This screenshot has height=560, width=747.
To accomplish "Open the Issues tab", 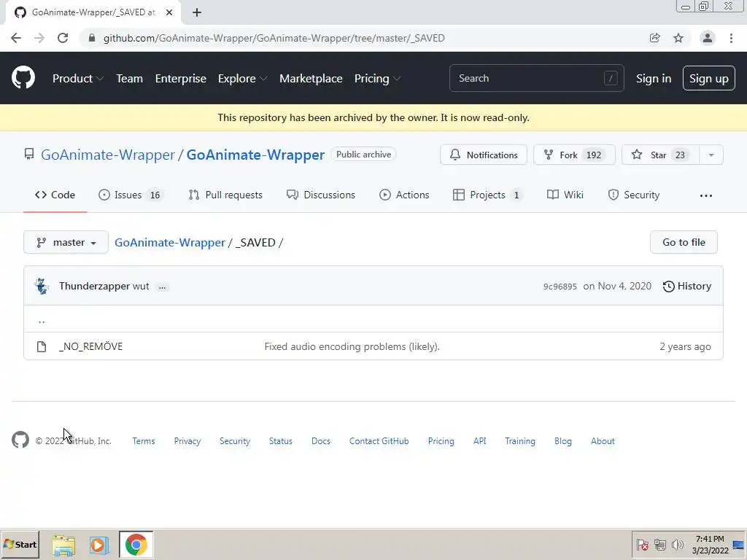I will (x=131, y=195).
